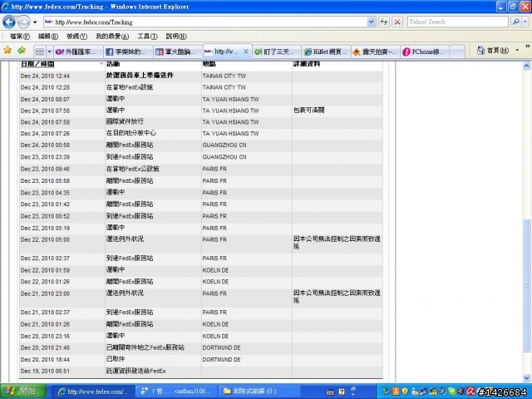Viewport: 532px width, 399px height.
Task: Open the 工具(T) menu
Action: 147,37
